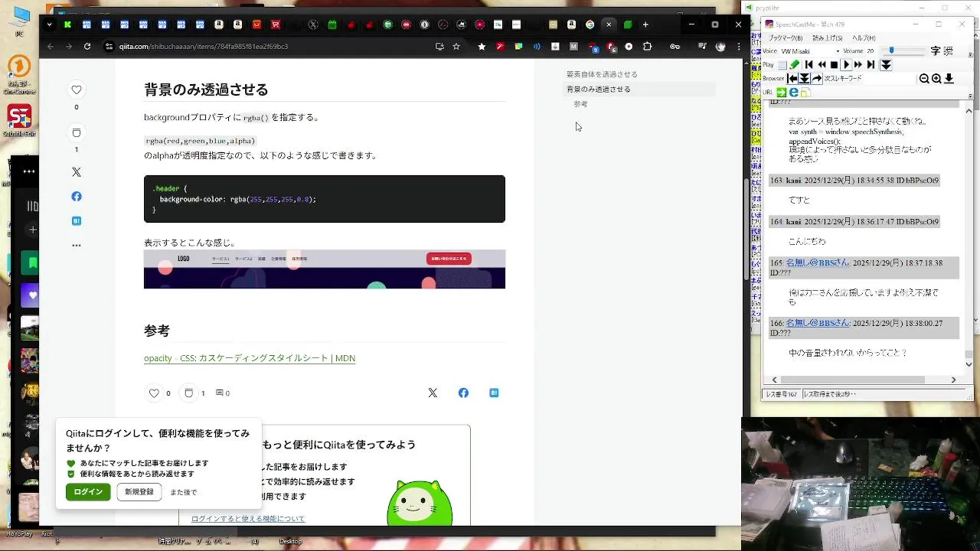This screenshot has height=551, width=980.
Task: Click the heart icon below the article
Action: pyautogui.click(x=154, y=393)
